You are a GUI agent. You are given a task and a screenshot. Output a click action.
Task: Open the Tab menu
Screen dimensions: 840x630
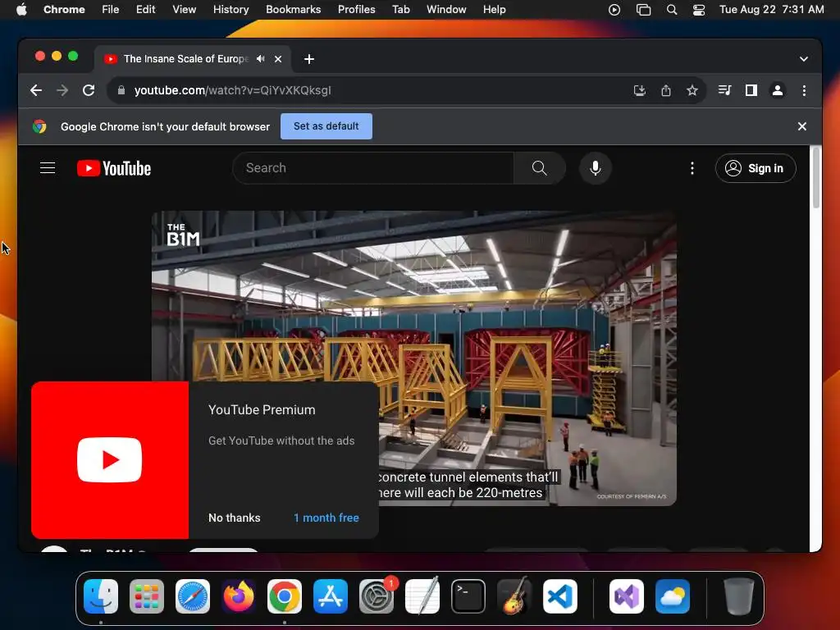[400, 10]
